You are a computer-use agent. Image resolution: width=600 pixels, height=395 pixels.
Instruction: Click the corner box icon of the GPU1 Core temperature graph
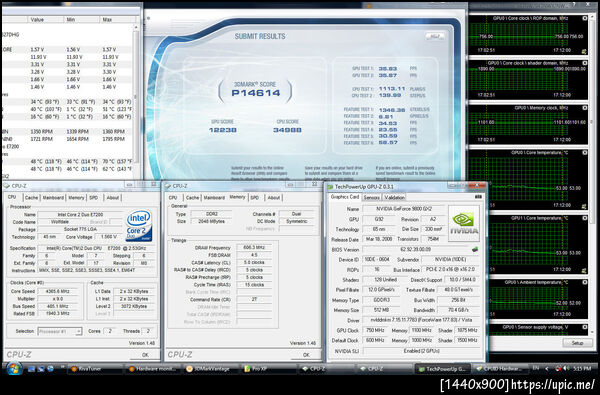[585, 218]
